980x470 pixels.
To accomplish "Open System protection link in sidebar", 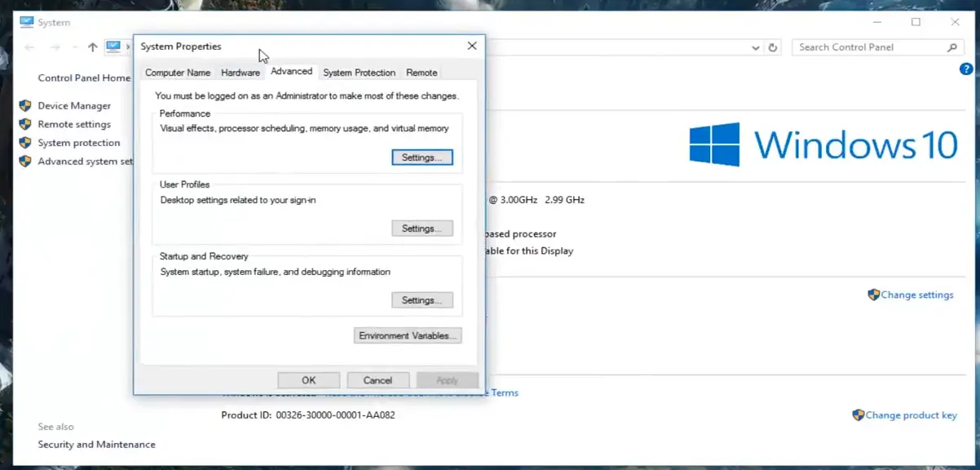I will point(79,143).
